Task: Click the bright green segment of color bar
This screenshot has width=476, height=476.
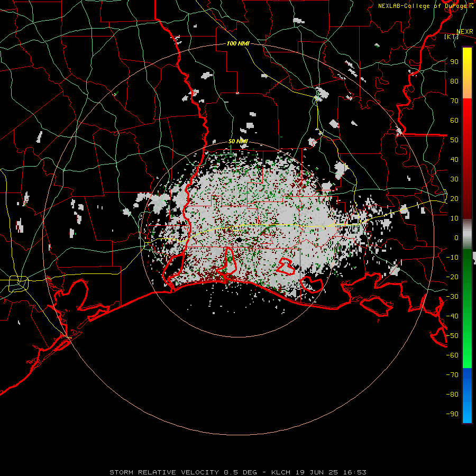Action: tap(467, 309)
